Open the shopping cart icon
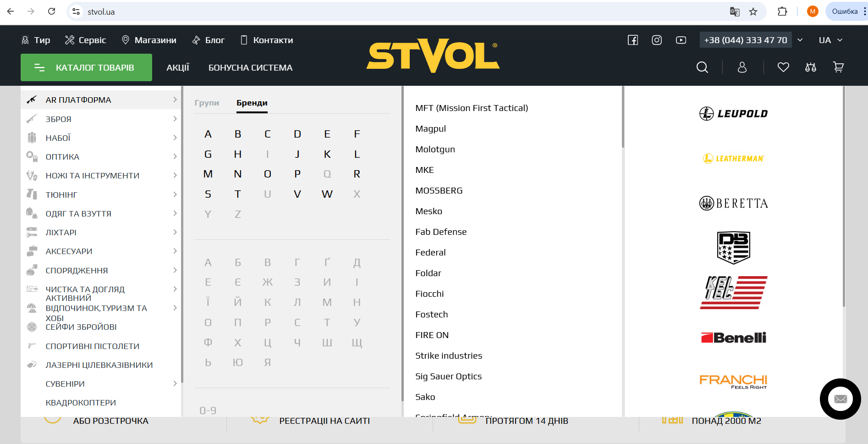The width and height of the screenshot is (868, 444). (x=839, y=67)
